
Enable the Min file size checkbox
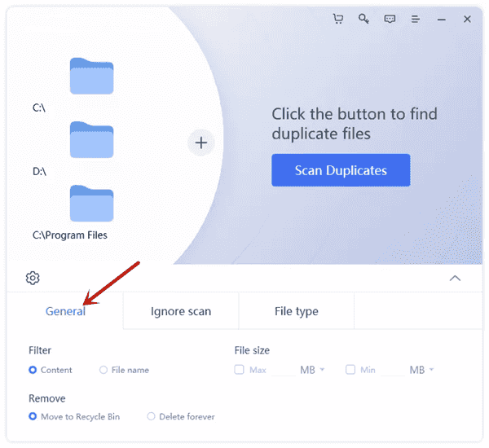pos(350,370)
